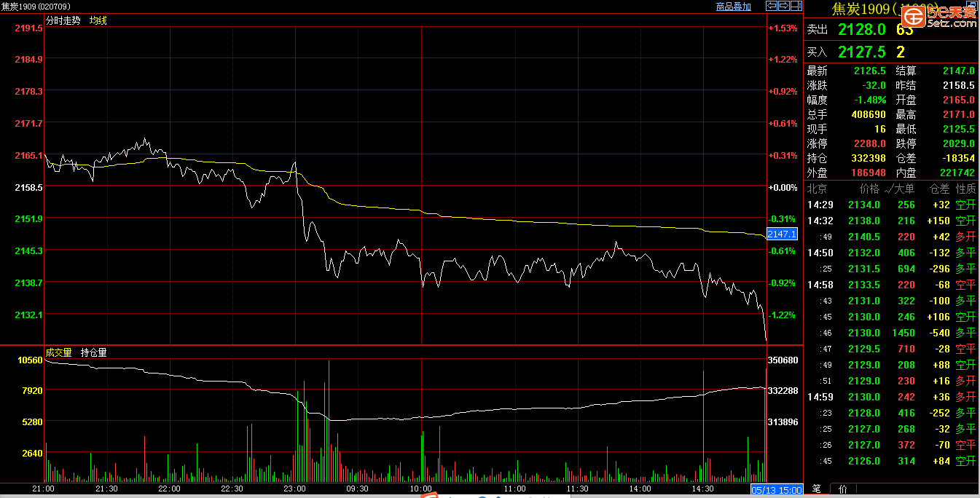
Task: Click the 仓差 summary value -18354
Action: (x=957, y=158)
